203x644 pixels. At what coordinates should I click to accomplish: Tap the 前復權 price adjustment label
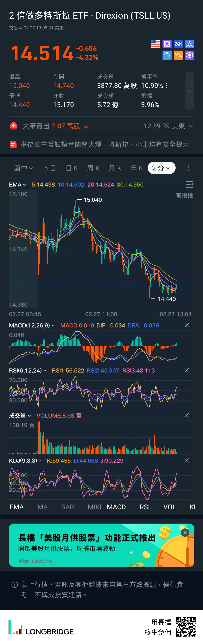click(x=184, y=195)
